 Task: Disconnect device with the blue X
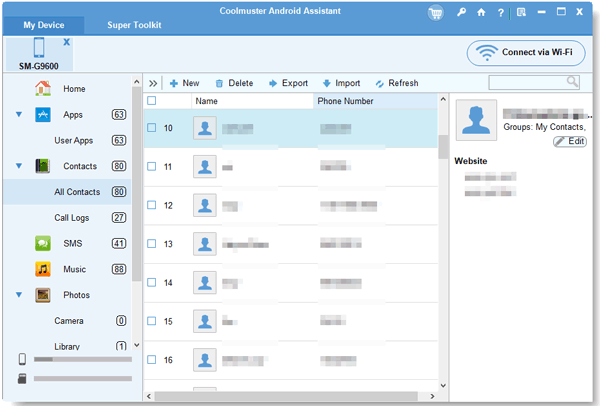point(67,42)
